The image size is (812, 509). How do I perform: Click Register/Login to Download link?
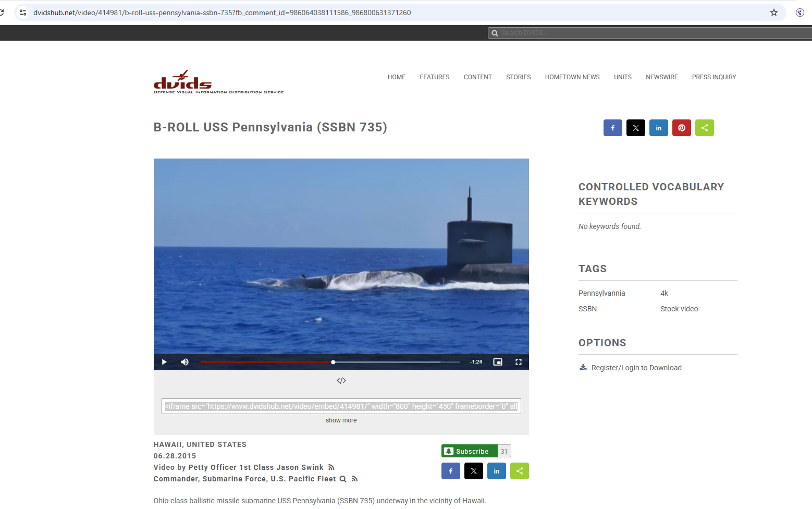tap(636, 368)
